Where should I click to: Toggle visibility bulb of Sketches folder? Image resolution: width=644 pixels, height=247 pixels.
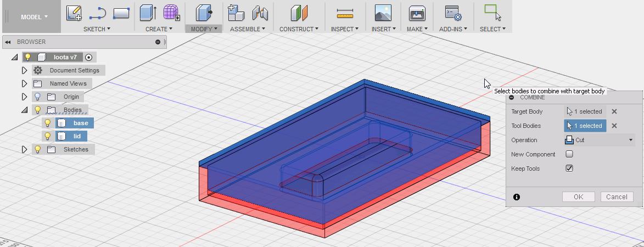pos(38,149)
